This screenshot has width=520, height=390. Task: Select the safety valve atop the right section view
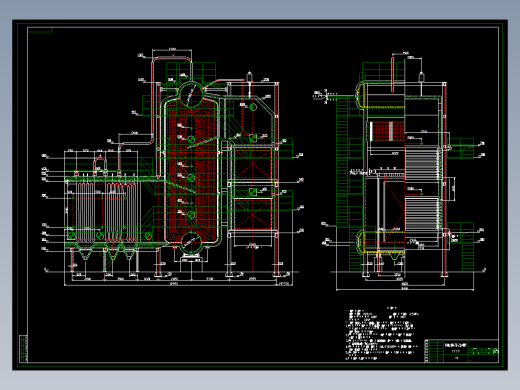pos(421,76)
